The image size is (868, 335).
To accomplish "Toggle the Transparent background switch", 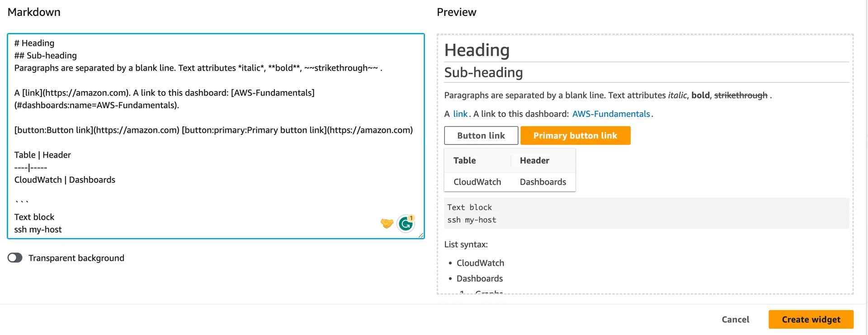I will (x=15, y=258).
